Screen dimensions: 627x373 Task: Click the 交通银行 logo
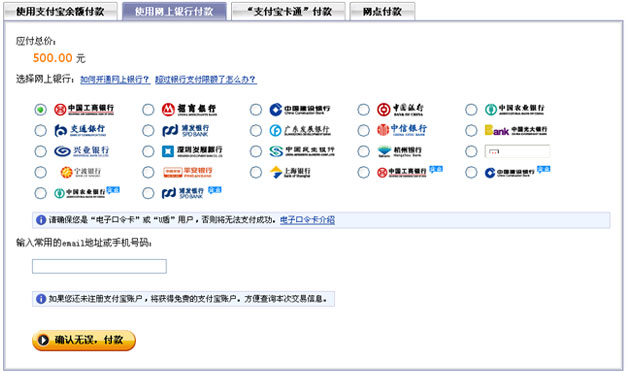point(80,130)
